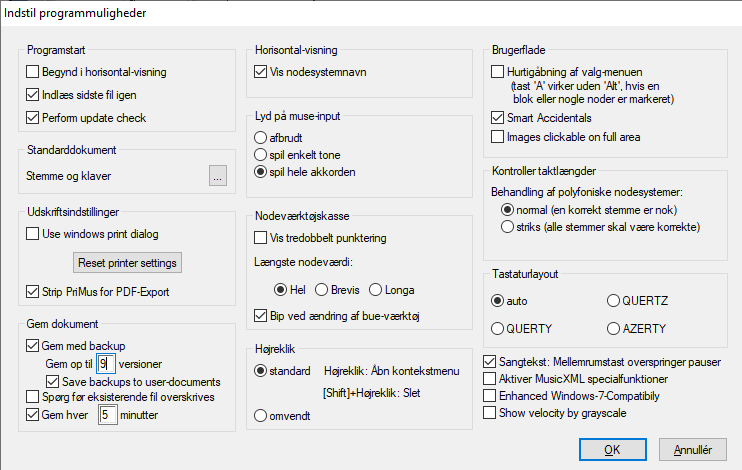Open the Standarddokument browse button

[218, 176]
